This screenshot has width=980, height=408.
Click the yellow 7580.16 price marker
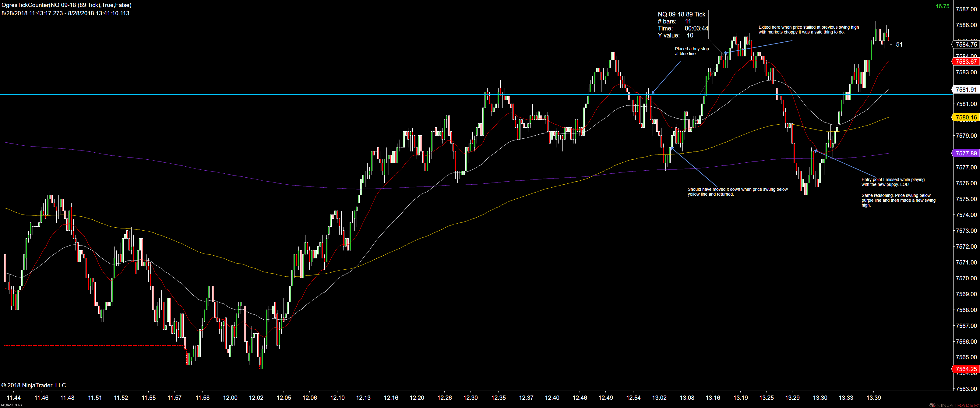(x=966, y=117)
